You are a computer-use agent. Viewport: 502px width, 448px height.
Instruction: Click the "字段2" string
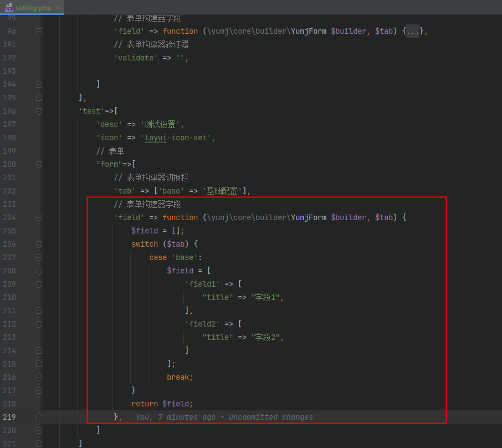click(265, 337)
